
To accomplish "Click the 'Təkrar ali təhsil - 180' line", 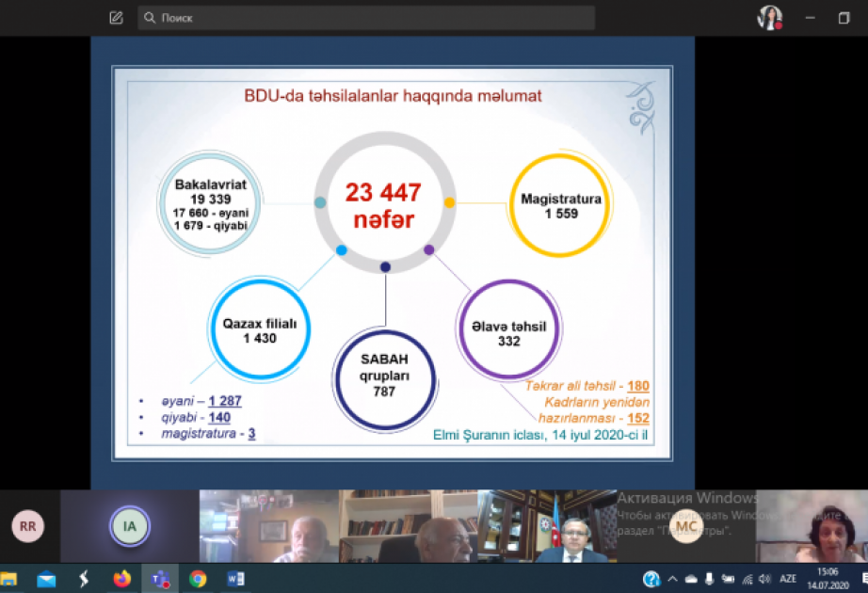I will point(587,386).
